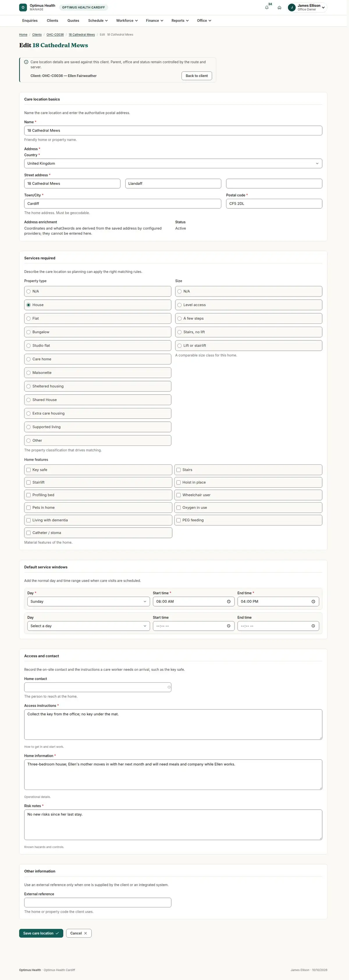Click the home icon in header

(279, 8)
